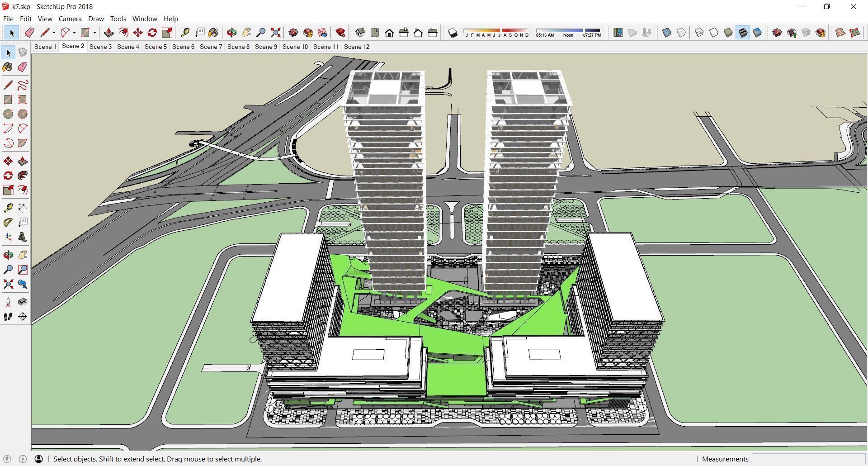Toggle Back Edges face style
The width and height of the screenshot is (868, 466).
tap(681, 33)
